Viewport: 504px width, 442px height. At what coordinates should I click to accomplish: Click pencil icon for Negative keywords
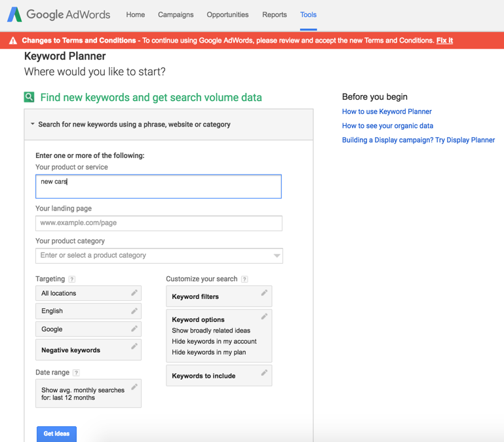(x=134, y=346)
